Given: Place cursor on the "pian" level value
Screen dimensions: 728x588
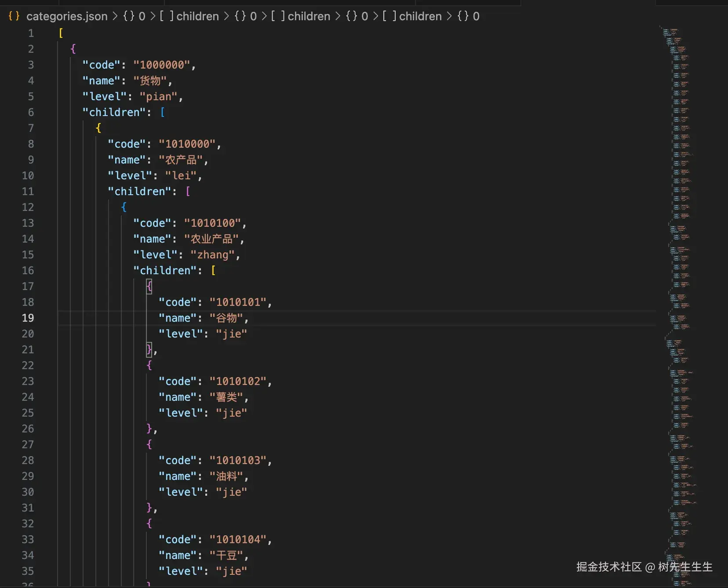Looking at the screenshot, I should point(158,96).
